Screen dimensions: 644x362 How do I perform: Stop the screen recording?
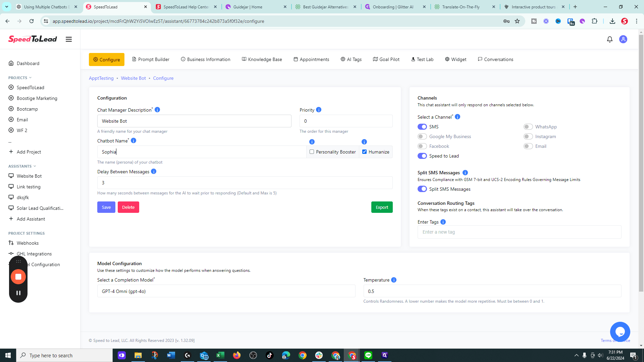tap(18, 277)
